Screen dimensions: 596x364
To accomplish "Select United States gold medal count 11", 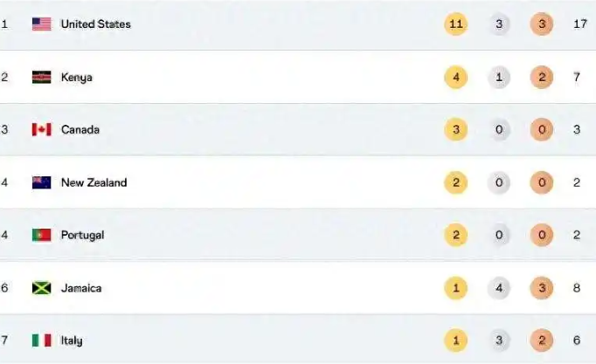I will (x=456, y=24).
